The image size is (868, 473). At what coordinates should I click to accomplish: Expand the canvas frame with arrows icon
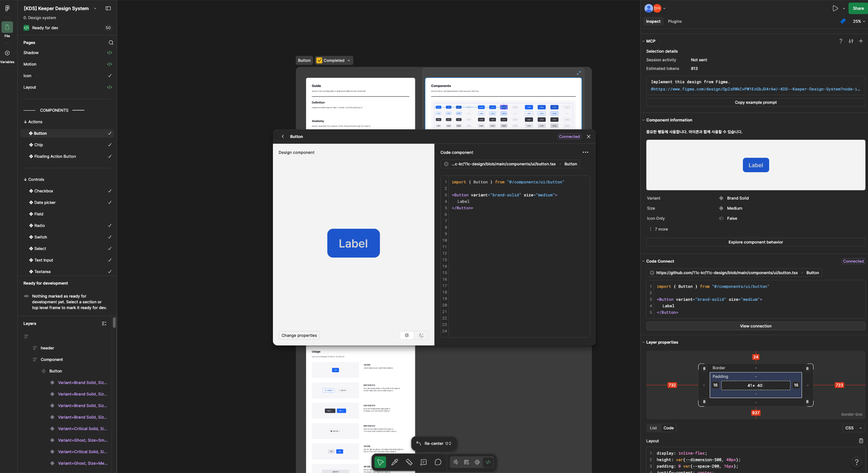pyautogui.click(x=579, y=73)
